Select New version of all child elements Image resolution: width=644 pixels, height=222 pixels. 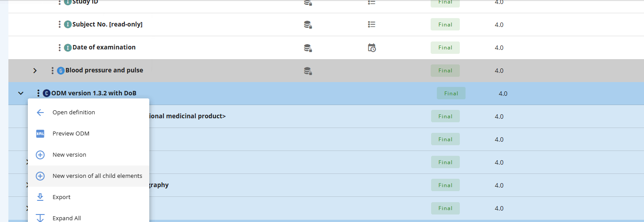coord(97,176)
